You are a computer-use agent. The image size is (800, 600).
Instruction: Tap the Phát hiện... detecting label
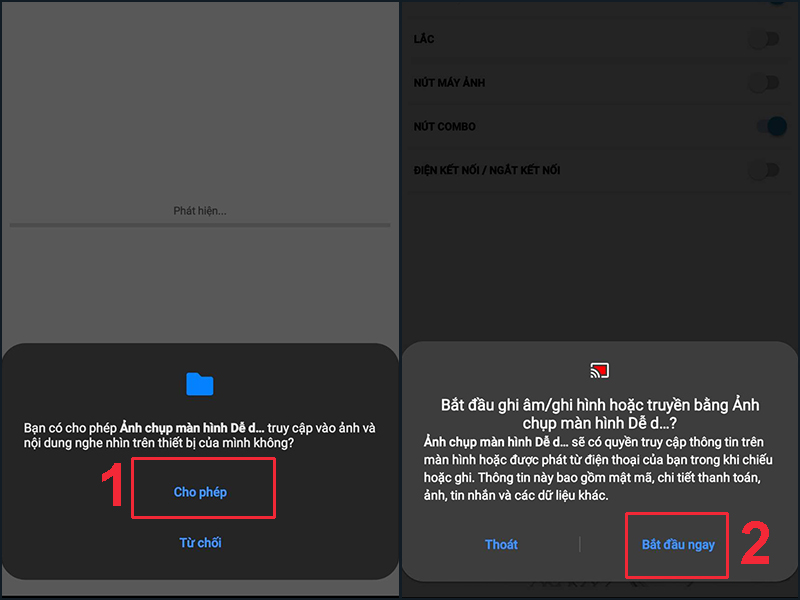pos(200,211)
